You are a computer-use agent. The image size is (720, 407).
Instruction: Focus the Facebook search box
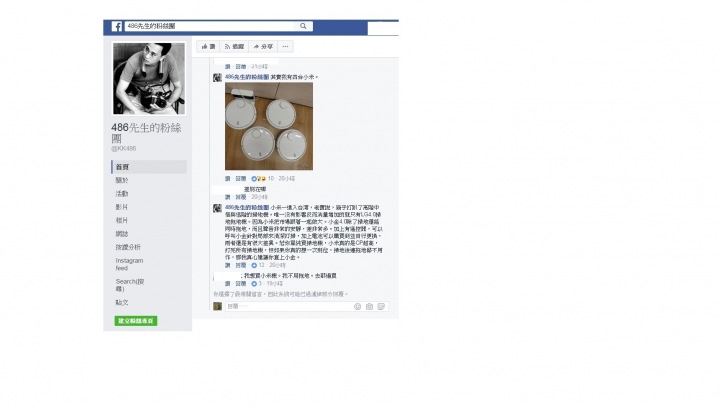click(211, 26)
